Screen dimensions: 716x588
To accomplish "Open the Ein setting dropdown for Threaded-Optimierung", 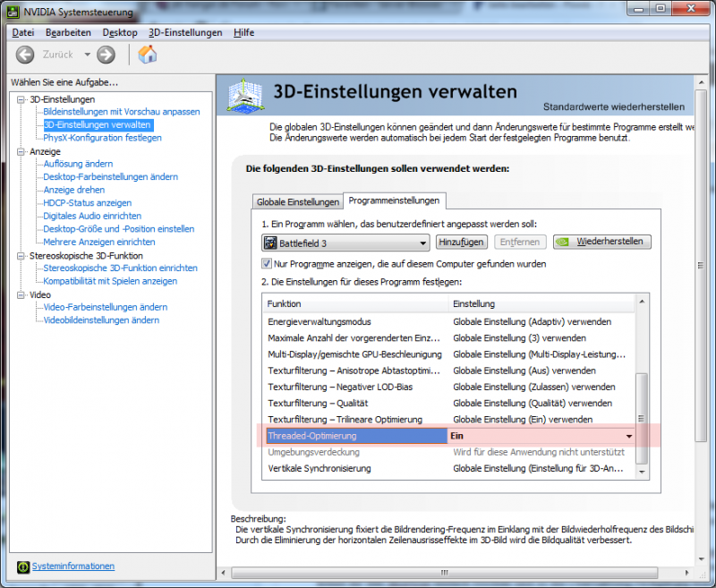I will [629, 436].
